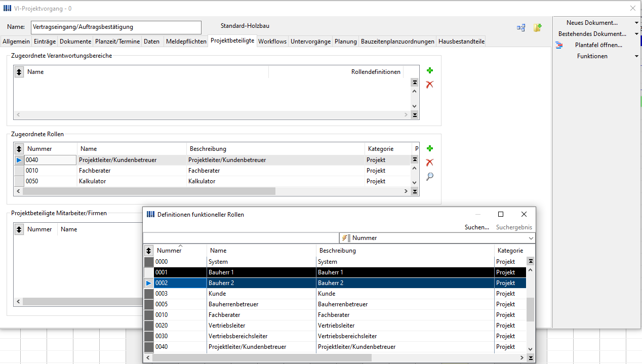Sort by Nummer column in Definitionen dialog
The width and height of the screenshot is (642, 364).
[180, 251]
